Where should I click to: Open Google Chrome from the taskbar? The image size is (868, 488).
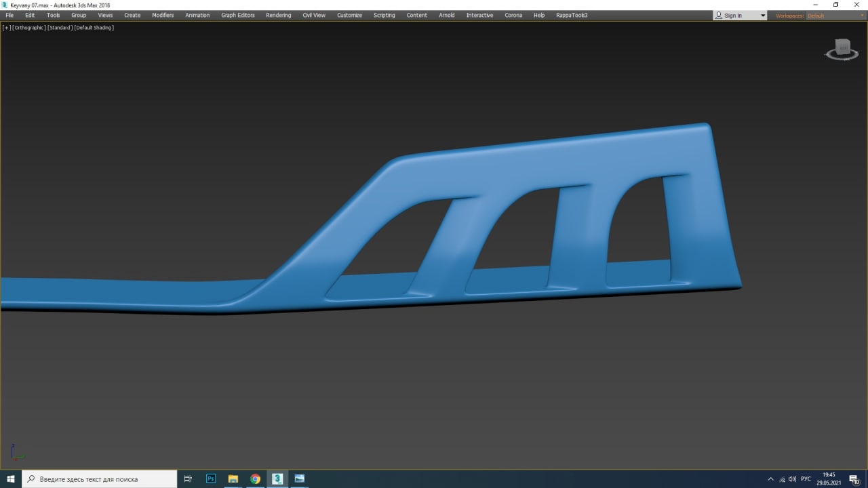tap(255, 479)
